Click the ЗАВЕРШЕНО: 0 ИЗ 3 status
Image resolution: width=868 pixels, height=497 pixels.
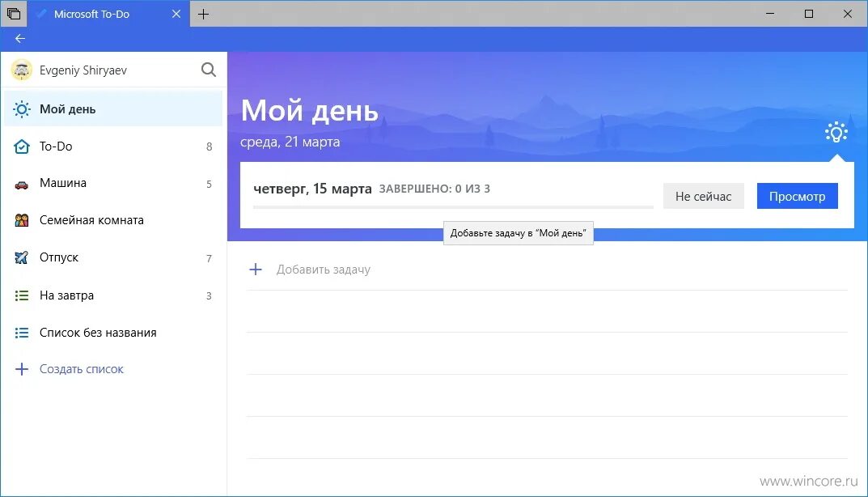434,189
